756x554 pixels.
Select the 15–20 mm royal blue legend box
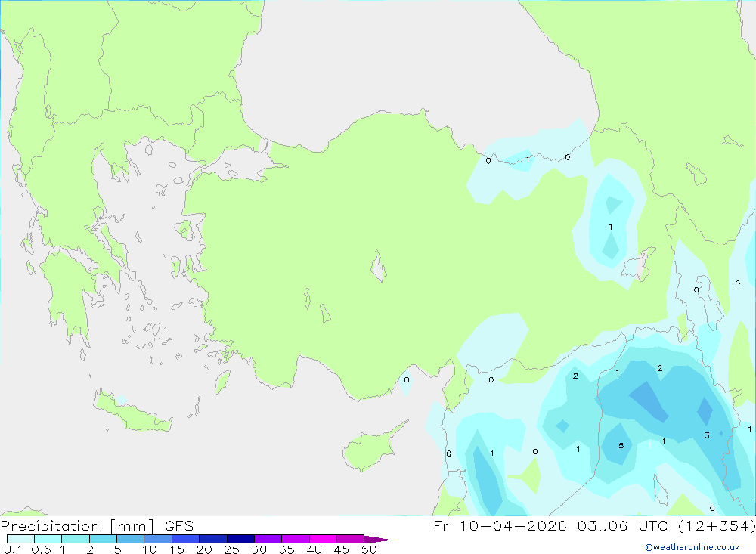tap(186, 539)
